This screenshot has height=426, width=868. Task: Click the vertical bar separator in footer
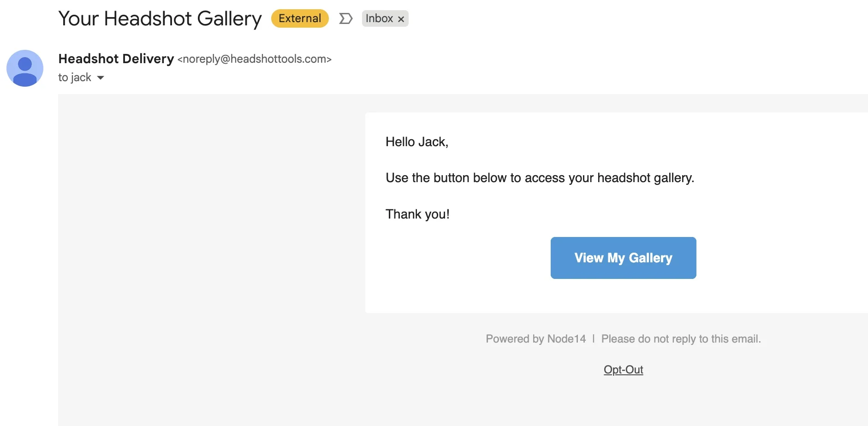[x=594, y=339]
